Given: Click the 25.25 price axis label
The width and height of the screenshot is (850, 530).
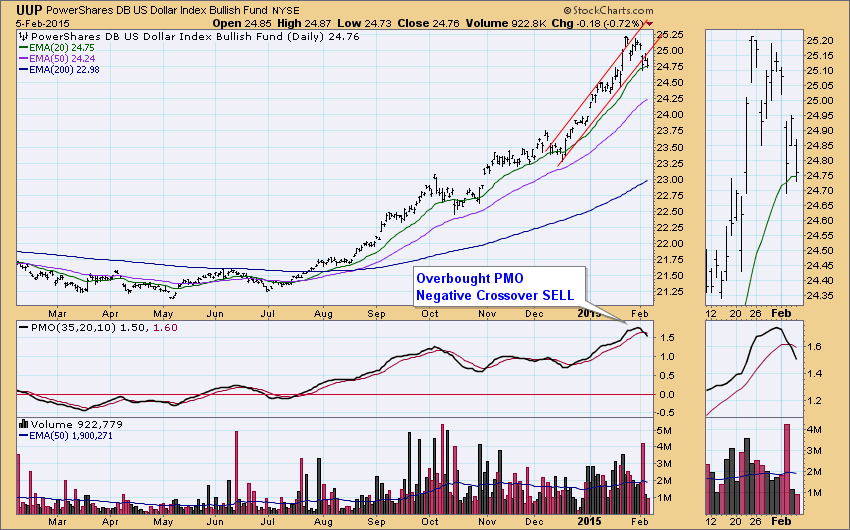Looking at the screenshot, I should tap(670, 34).
